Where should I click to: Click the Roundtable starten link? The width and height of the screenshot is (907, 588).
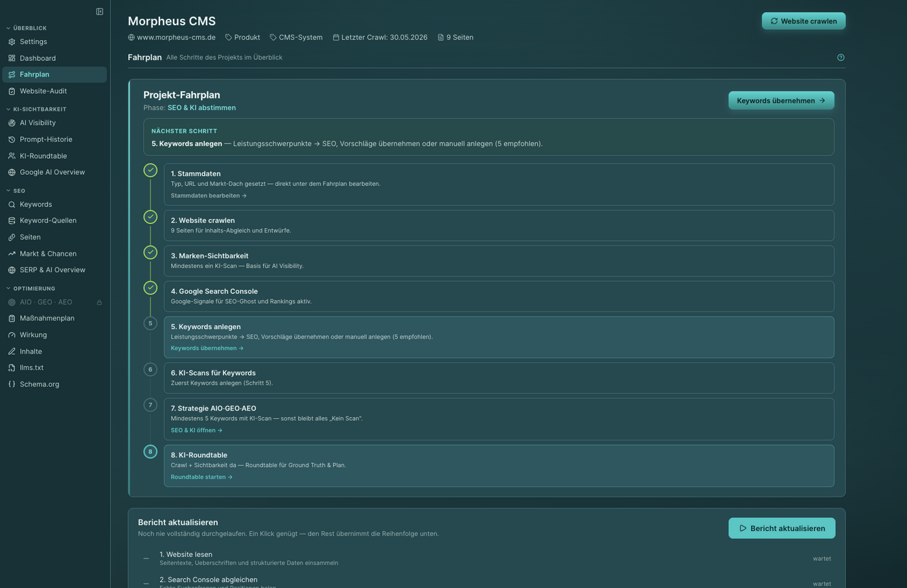coord(201,477)
